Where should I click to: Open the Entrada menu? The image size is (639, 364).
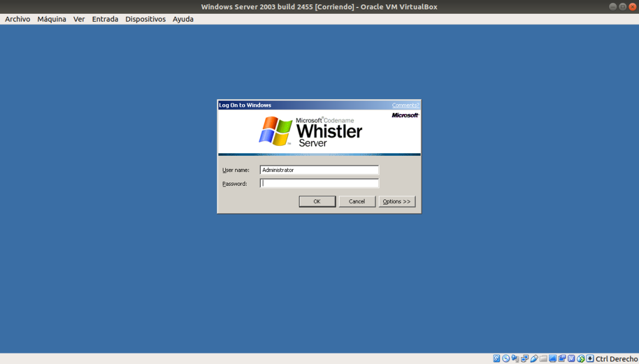[x=105, y=19]
